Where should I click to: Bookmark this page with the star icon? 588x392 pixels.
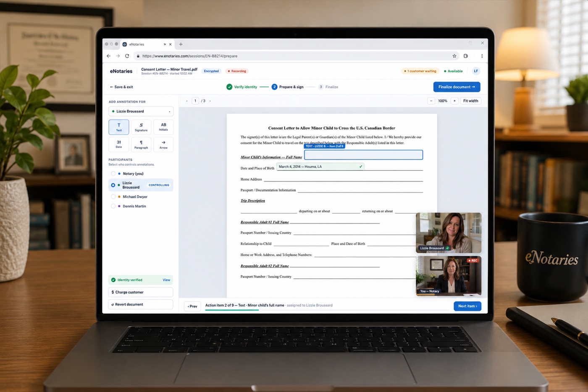point(454,56)
